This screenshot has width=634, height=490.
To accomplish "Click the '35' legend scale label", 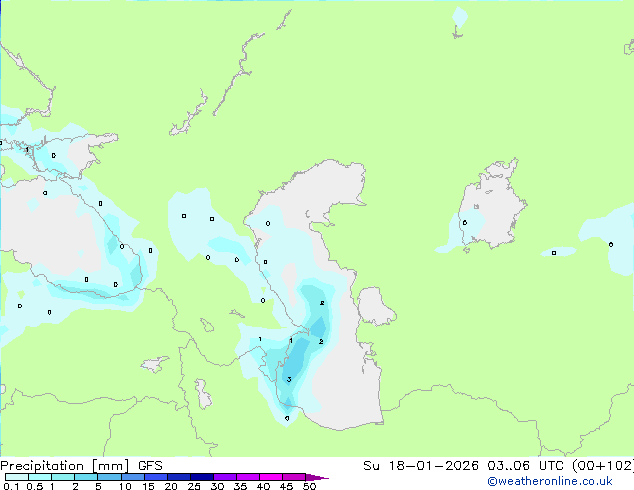I will (240, 486).
